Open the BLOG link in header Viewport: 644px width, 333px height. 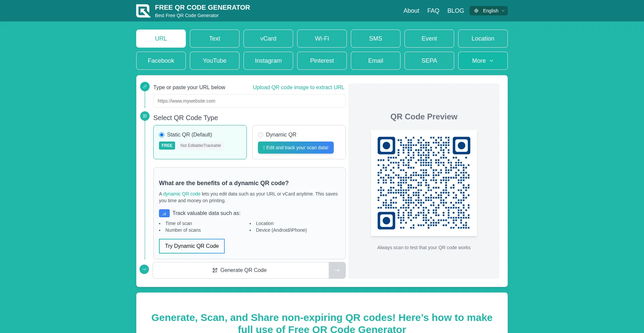coord(455,11)
